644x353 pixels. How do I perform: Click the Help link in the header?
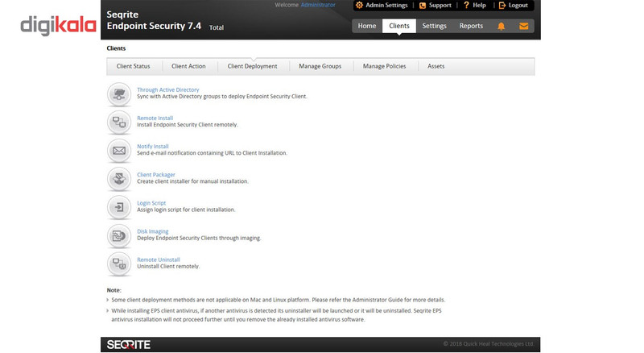click(475, 6)
